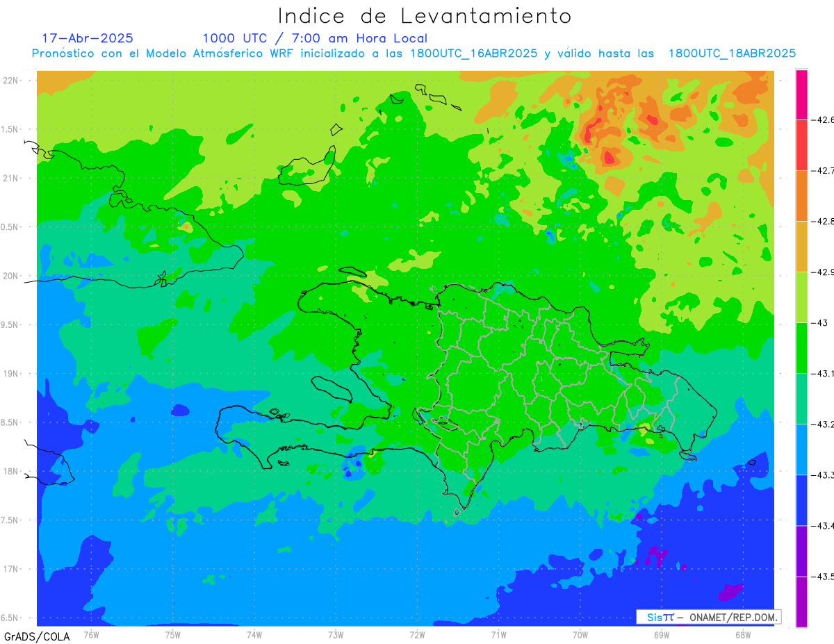The height and width of the screenshot is (644, 834).
Task: Click the 'GrADS/COLA' label
Action: click(x=37, y=636)
